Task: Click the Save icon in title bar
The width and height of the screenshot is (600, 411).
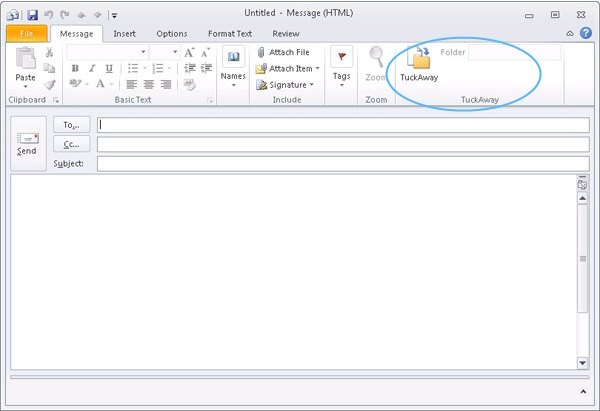Action: pos(33,15)
